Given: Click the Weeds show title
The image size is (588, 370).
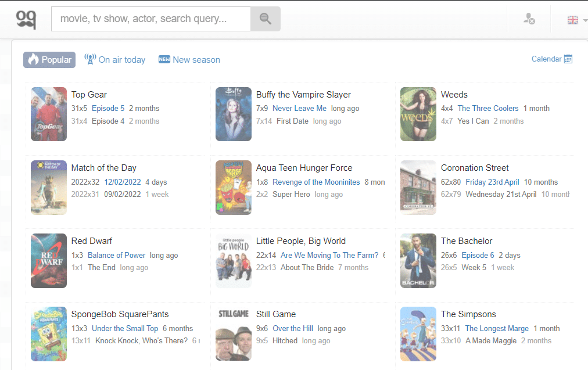Looking at the screenshot, I should pyautogui.click(x=454, y=95).
